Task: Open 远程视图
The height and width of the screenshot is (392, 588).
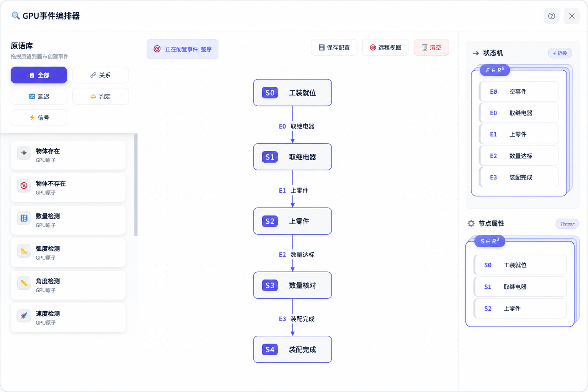Action: click(x=385, y=47)
